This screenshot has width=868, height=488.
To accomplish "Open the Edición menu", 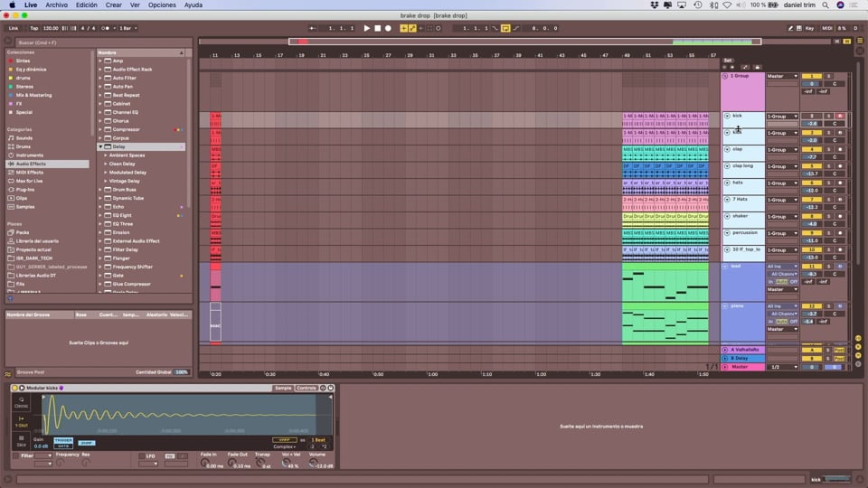I will pyautogui.click(x=87, y=5).
